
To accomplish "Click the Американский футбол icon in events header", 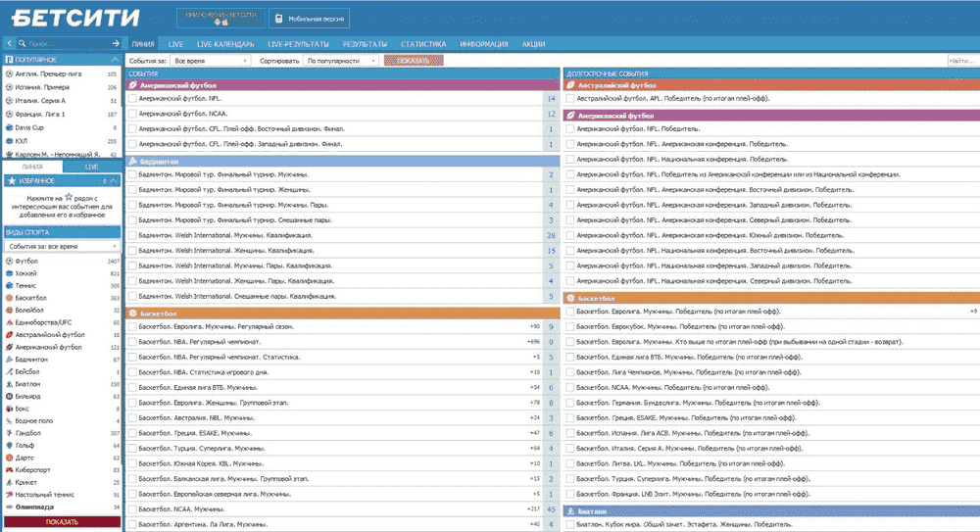I will click(133, 85).
